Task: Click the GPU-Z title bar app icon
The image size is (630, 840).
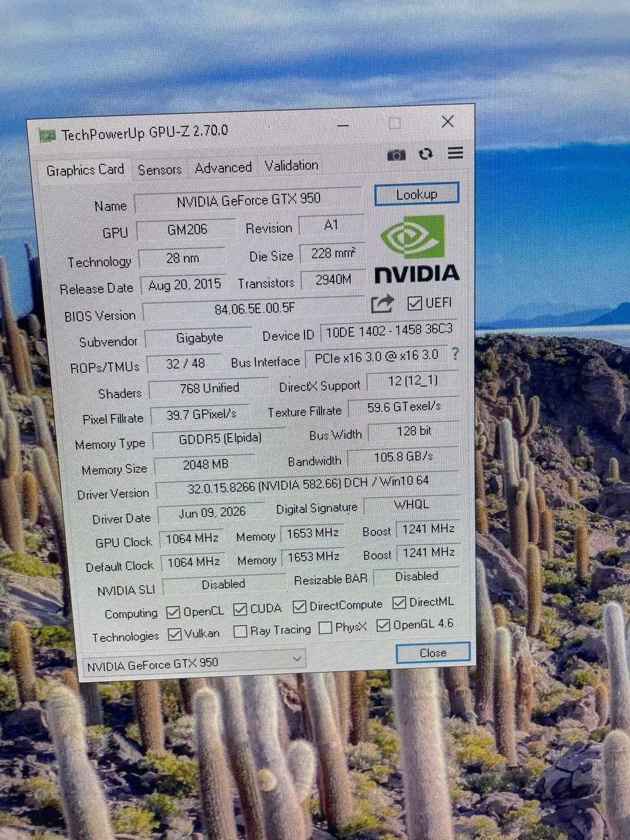Action: click(47, 136)
